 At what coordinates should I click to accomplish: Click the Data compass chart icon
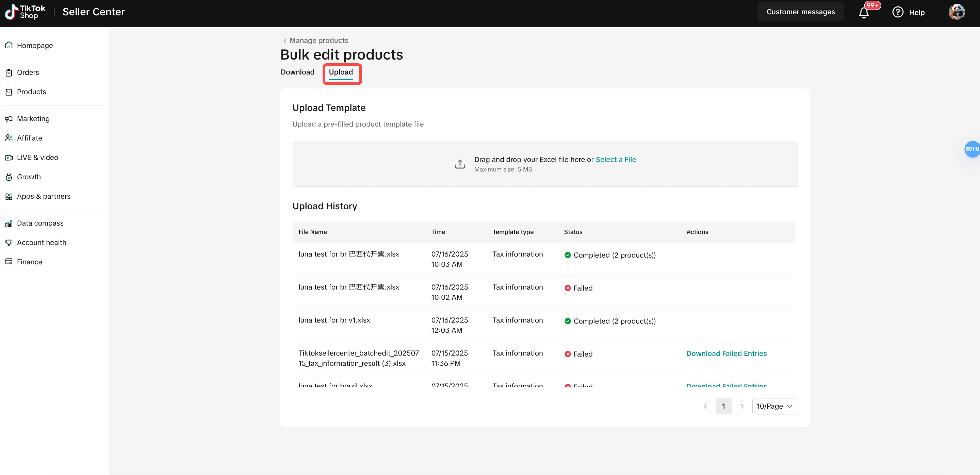(x=9, y=223)
